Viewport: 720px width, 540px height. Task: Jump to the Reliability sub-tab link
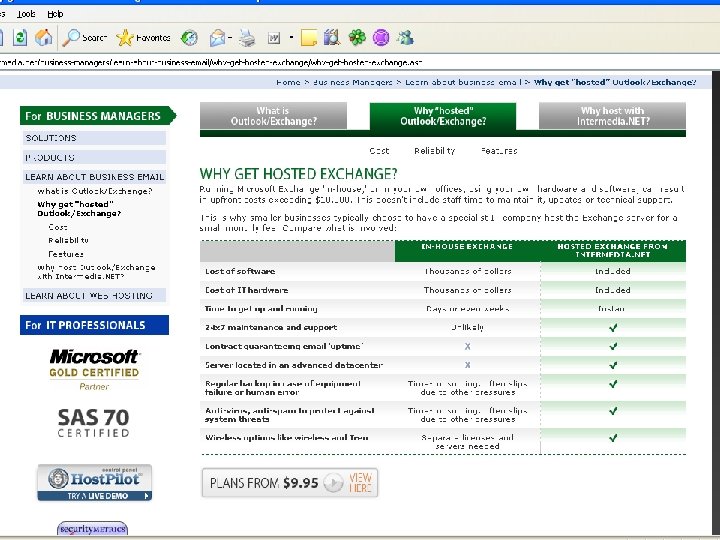click(x=434, y=151)
